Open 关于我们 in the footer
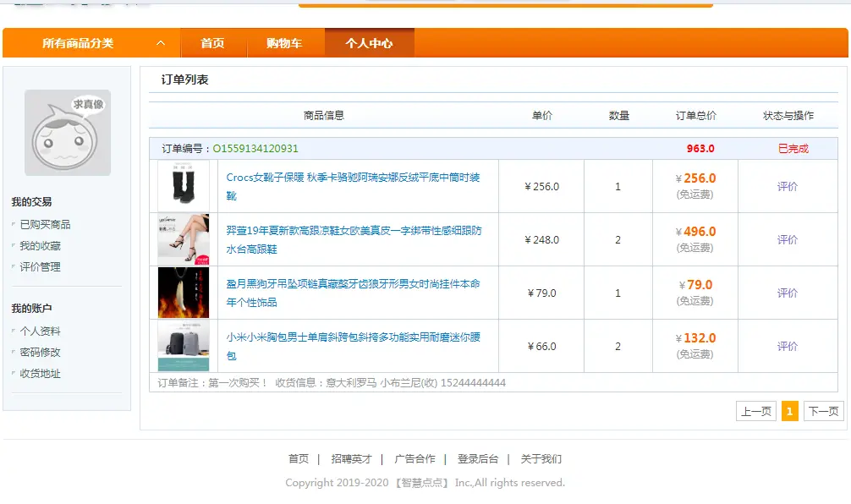Screen dimensions: 851x504 (541, 459)
